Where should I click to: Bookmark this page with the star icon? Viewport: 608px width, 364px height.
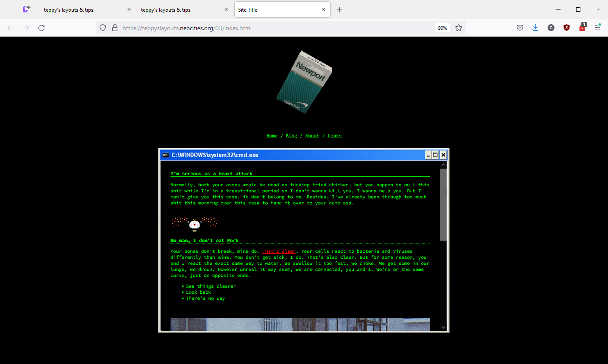459,28
